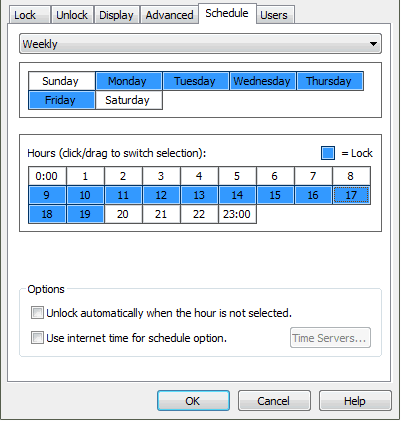Toggle Saturday day cell
The width and height of the screenshot is (401, 421).
pyautogui.click(x=129, y=100)
